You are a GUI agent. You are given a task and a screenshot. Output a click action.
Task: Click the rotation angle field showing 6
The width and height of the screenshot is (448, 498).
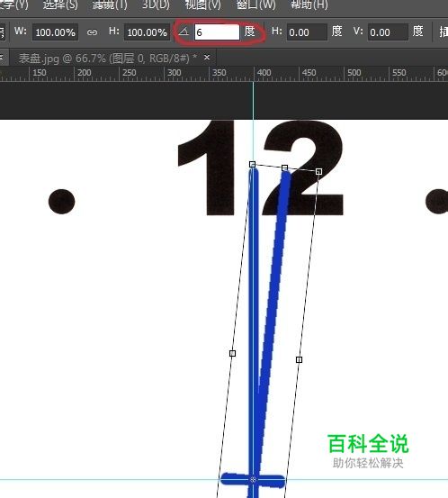click(217, 32)
